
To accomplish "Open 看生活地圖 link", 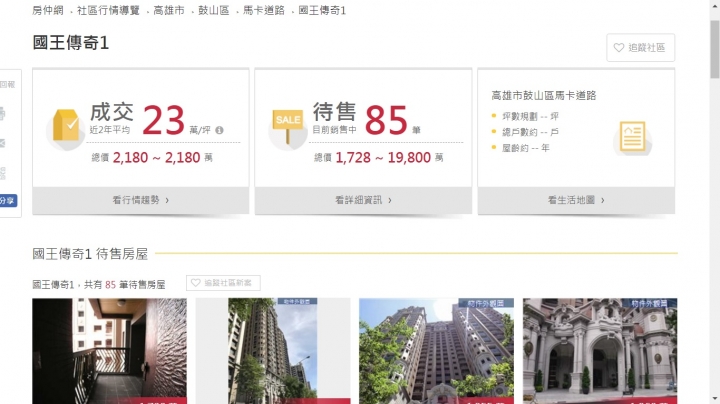I will (576, 200).
